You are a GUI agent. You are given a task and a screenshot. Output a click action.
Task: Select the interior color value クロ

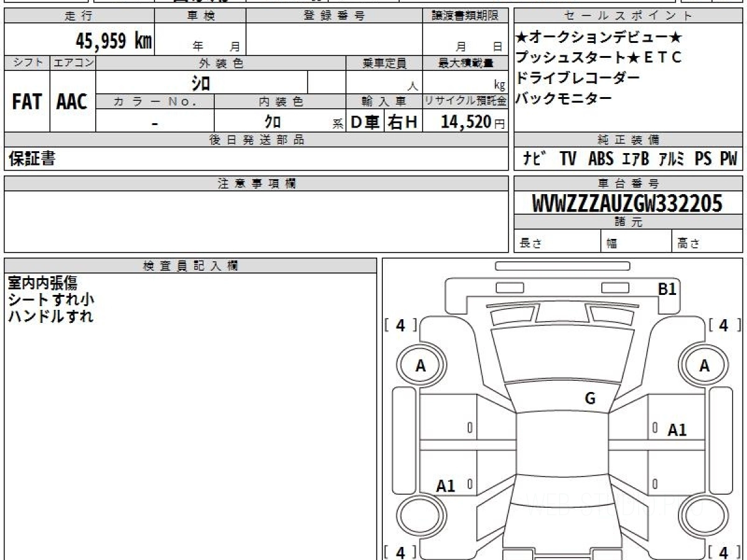273,122
